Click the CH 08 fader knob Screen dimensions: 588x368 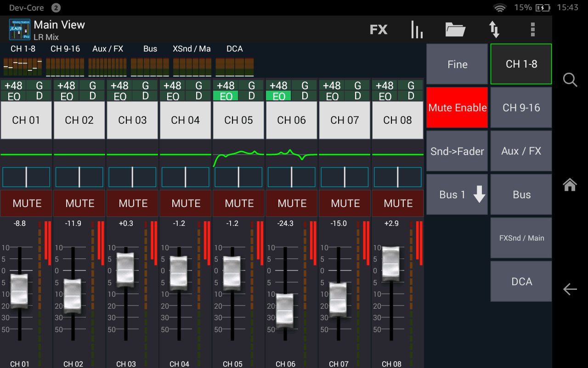[x=391, y=263]
